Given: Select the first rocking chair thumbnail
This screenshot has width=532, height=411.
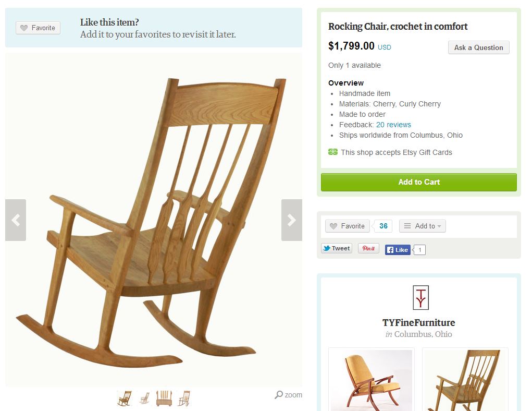Looking at the screenshot, I should [x=125, y=398].
